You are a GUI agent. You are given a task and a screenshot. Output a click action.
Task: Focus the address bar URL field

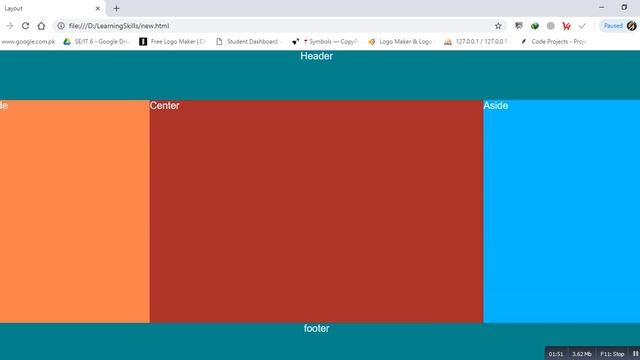point(280,26)
